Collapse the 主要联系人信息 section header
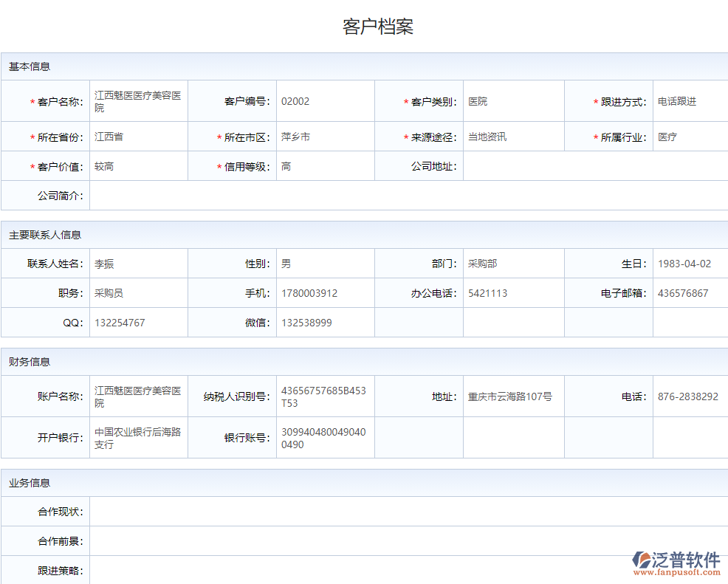 [x=45, y=235]
